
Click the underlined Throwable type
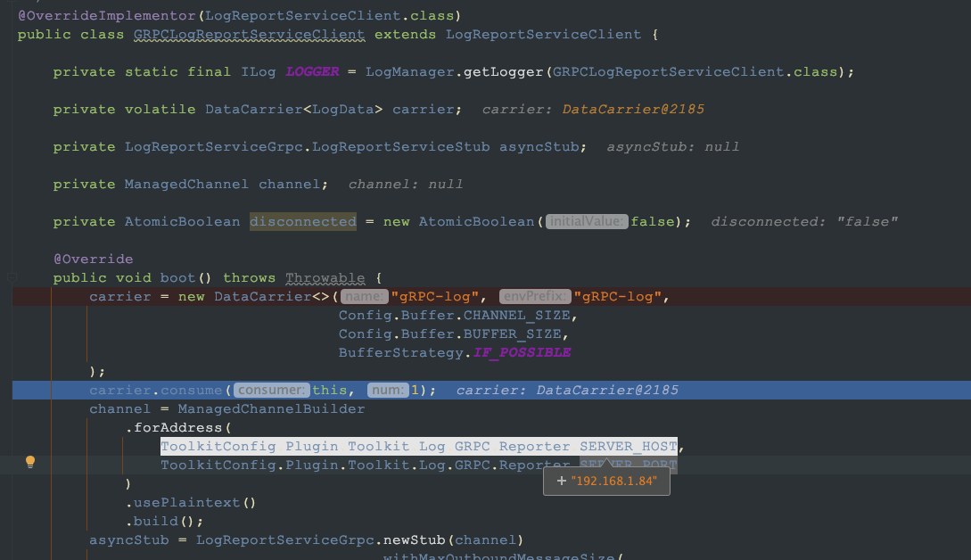[325, 277]
